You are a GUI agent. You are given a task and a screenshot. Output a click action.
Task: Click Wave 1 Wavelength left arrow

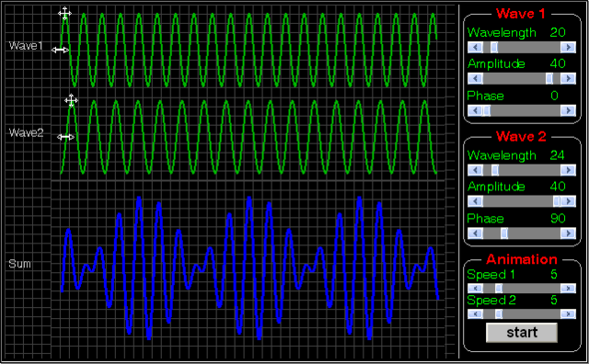[475, 47]
